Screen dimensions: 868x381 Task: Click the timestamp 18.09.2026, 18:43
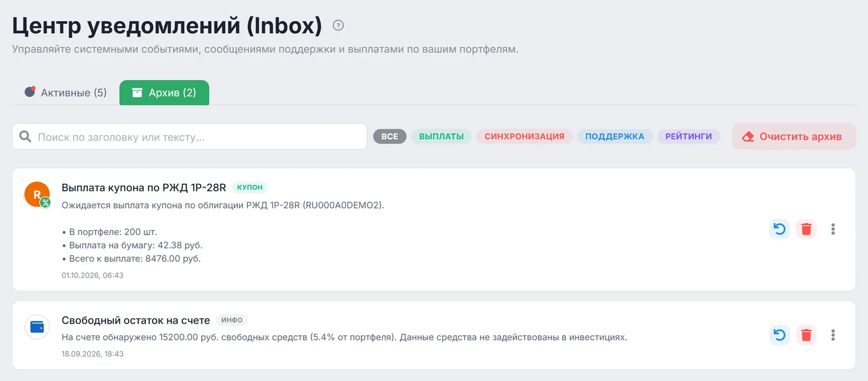point(92,354)
